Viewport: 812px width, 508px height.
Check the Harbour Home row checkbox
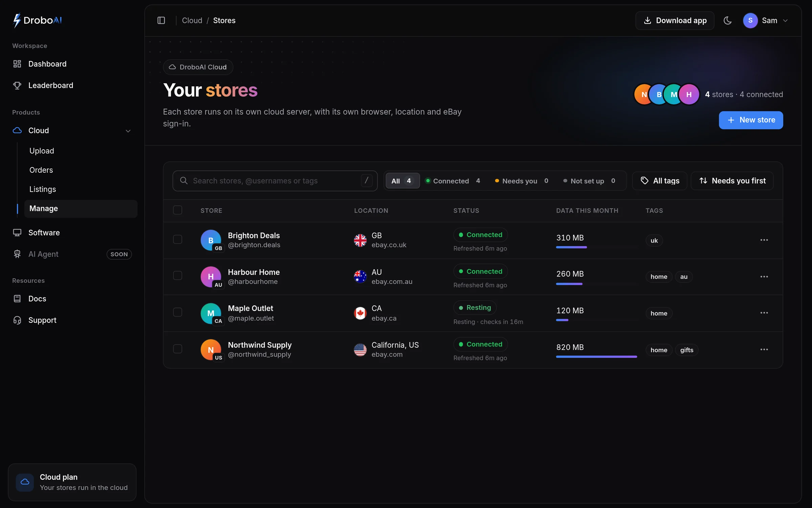(x=178, y=276)
